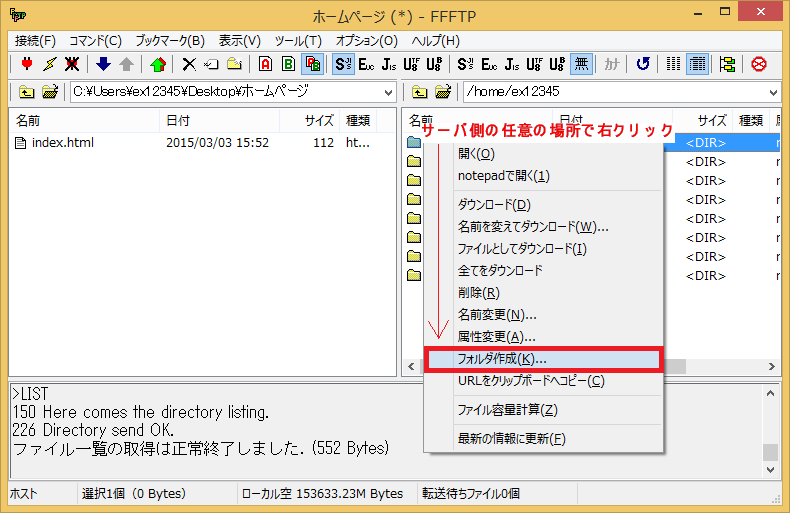This screenshot has width=790, height=513.
Task: Select index.html in the local file list
Action: pyautogui.click(x=62, y=143)
